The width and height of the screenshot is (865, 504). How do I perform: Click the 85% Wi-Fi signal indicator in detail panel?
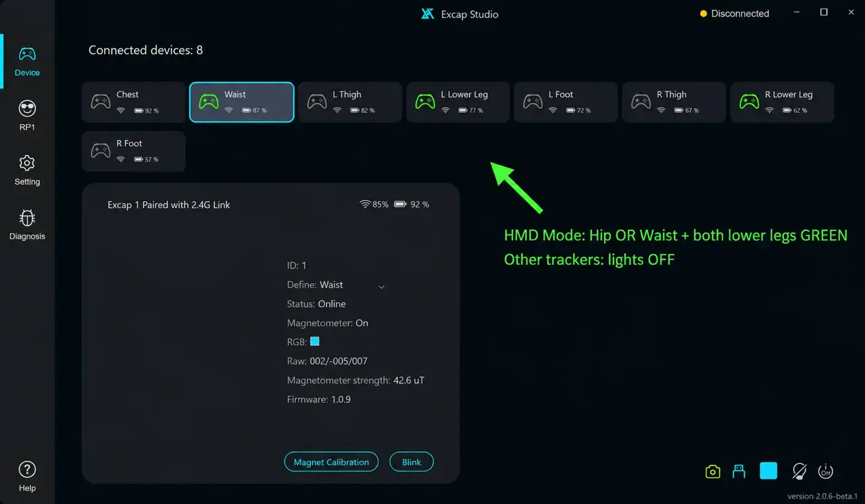coord(374,204)
